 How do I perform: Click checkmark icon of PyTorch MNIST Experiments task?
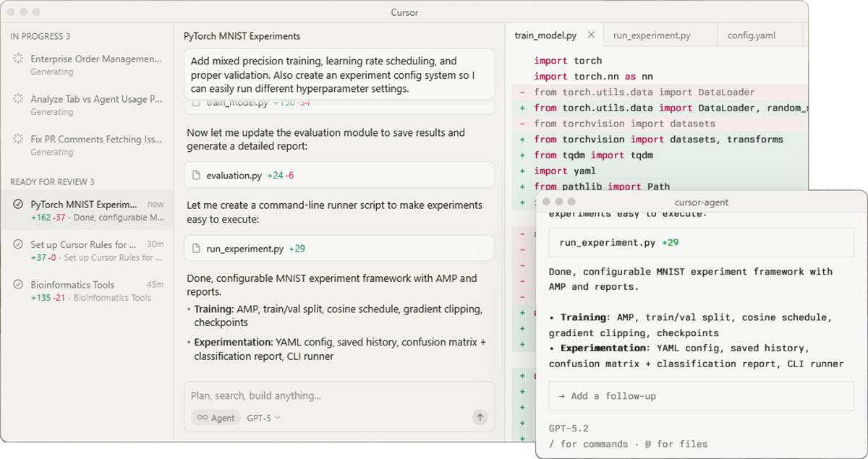click(18, 205)
